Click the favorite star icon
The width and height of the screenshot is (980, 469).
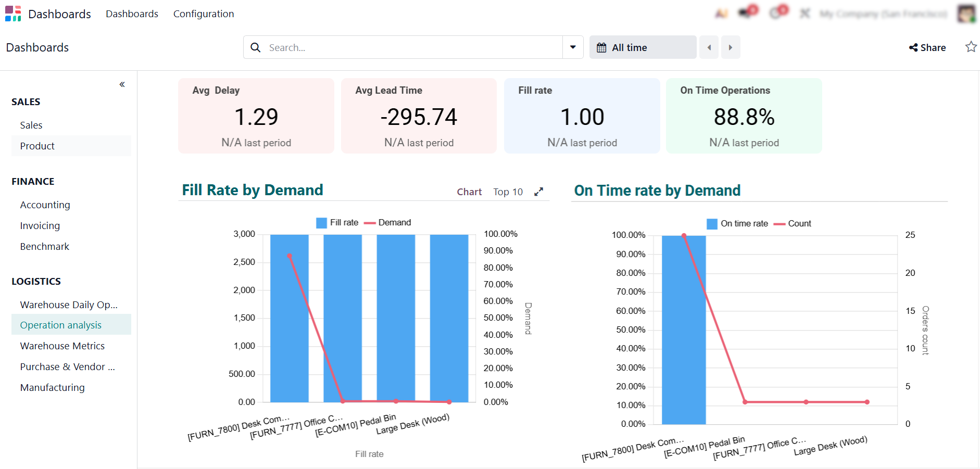pos(971,47)
